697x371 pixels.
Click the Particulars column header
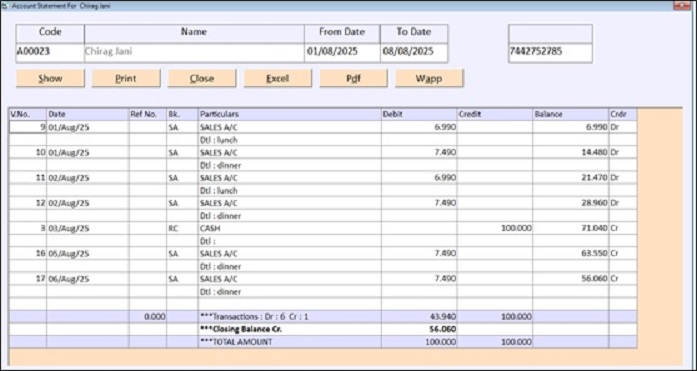point(290,114)
